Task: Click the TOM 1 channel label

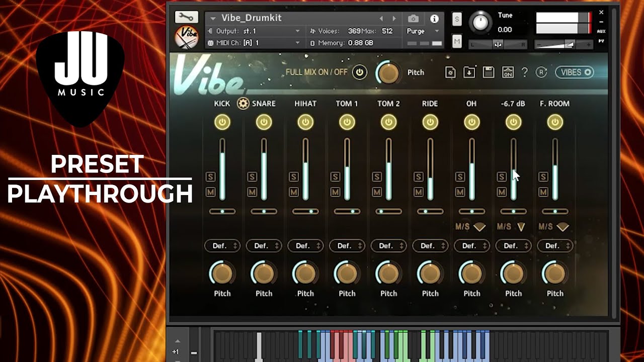Action: tap(347, 104)
